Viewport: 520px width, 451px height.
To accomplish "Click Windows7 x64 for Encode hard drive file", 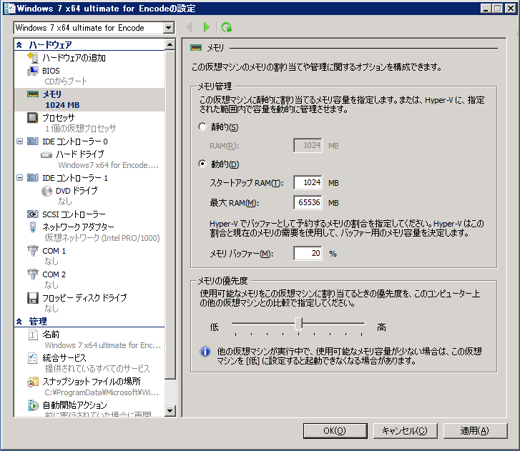I will point(108,165).
